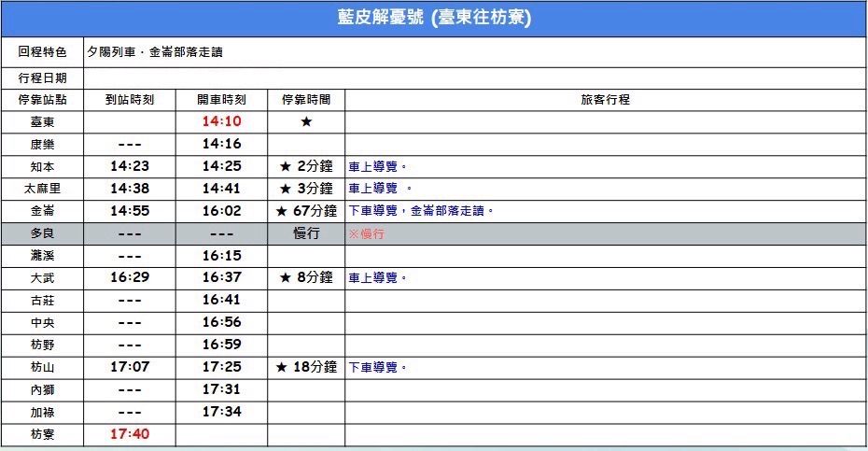The height and width of the screenshot is (451, 868).
Task: Click the 枋寮 terminal station cell
Action: [x=42, y=434]
